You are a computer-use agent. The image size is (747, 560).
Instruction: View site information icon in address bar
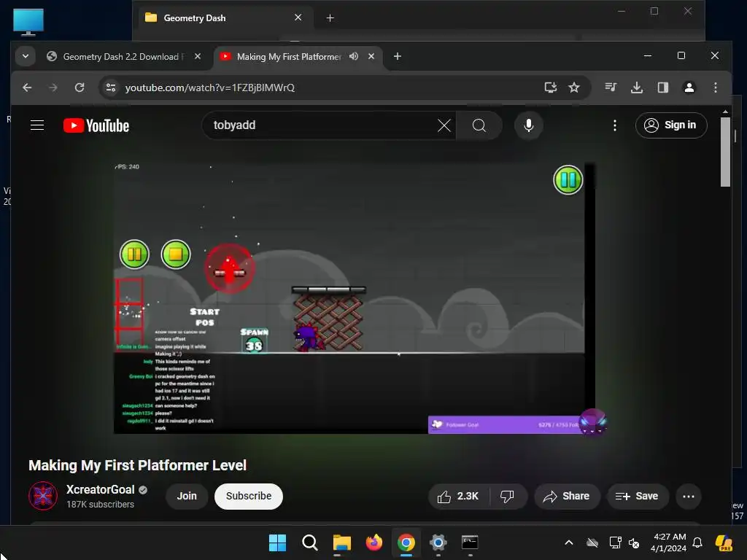(111, 87)
